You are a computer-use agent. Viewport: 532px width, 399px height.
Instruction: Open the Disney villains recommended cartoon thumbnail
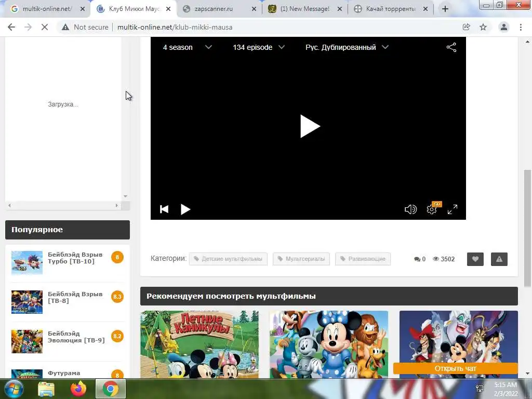tap(458, 337)
